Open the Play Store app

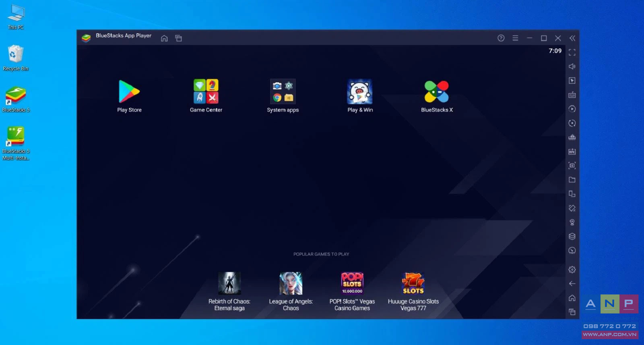pos(129,91)
